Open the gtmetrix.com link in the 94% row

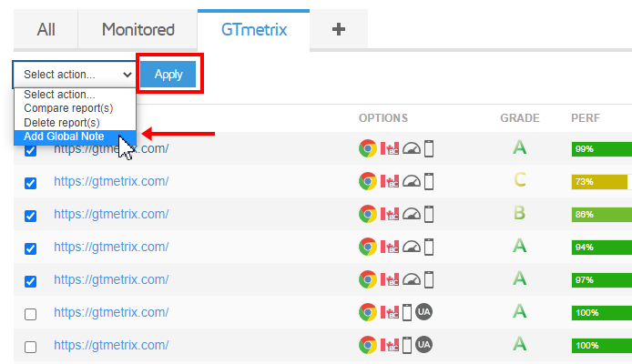click(x=111, y=247)
